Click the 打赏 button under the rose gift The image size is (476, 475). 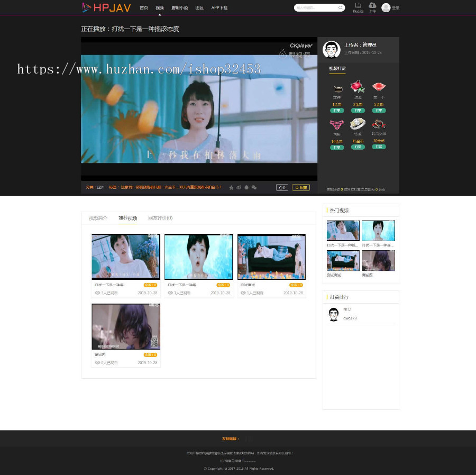[x=358, y=111]
